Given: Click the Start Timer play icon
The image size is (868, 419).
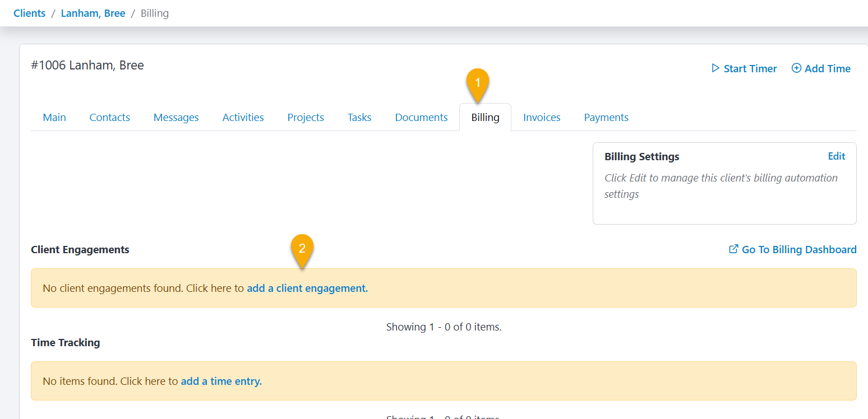Looking at the screenshot, I should [715, 68].
